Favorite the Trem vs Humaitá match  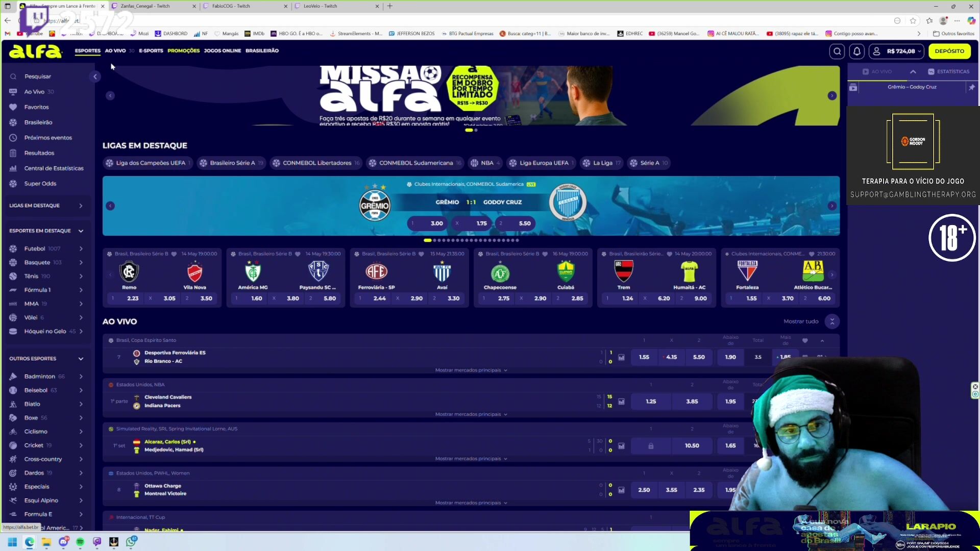(669, 254)
